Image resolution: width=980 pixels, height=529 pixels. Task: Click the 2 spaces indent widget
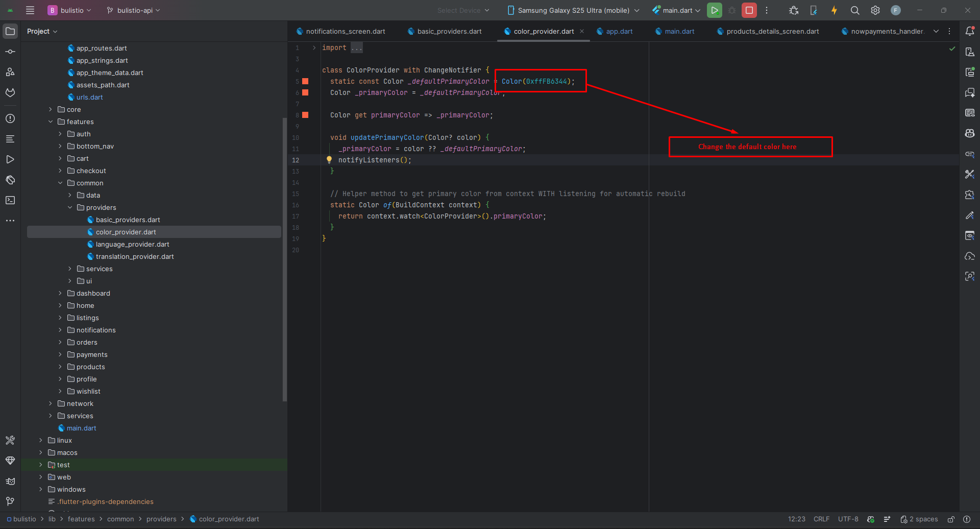[919, 519]
